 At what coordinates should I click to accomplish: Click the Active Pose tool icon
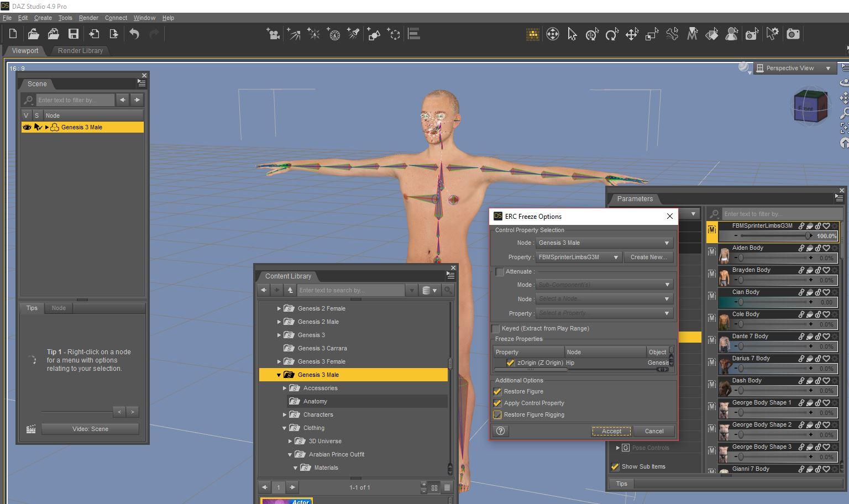click(672, 34)
